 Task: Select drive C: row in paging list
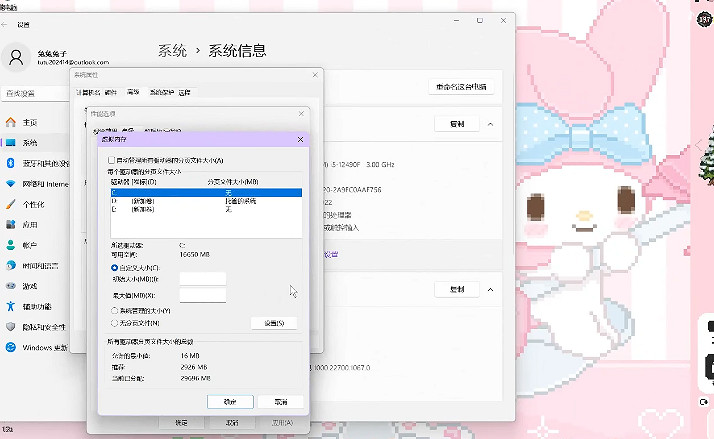click(x=206, y=193)
